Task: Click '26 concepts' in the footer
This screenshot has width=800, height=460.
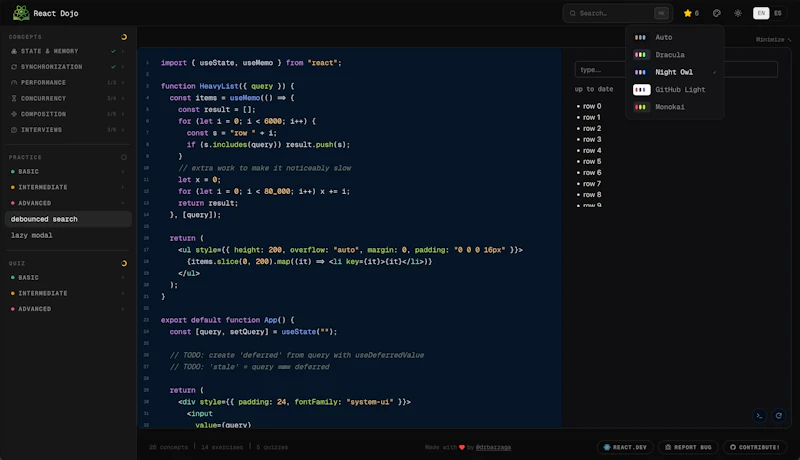Action: [168, 447]
